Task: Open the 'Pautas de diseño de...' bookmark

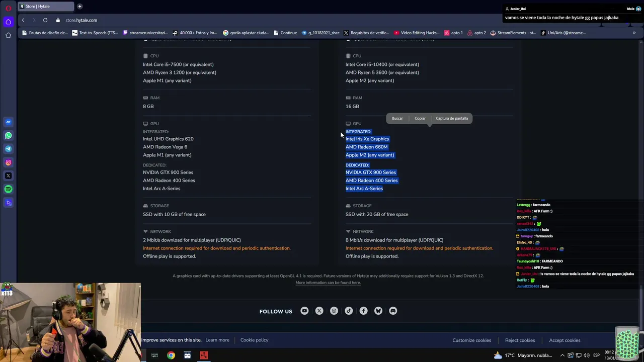Action: point(44,33)
